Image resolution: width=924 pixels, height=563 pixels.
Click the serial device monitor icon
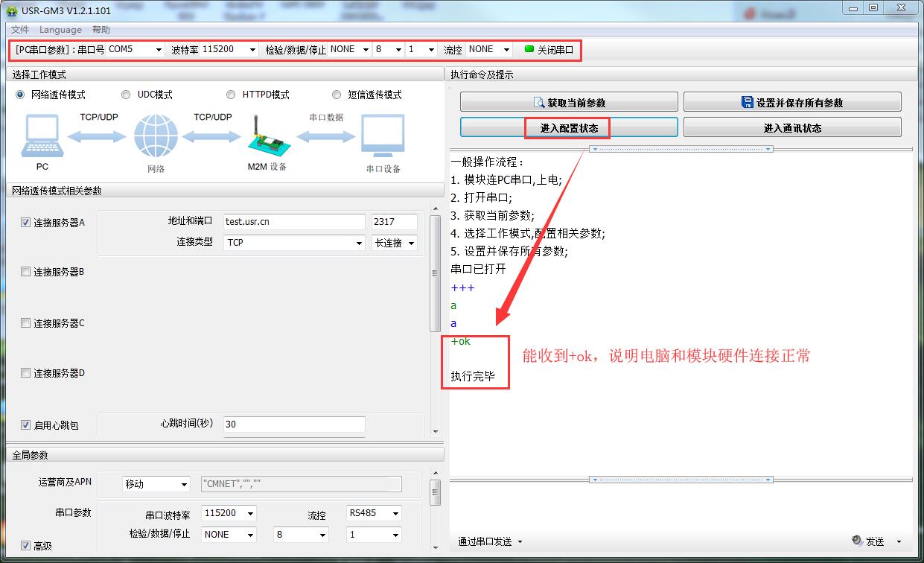[x=383, y=137]
